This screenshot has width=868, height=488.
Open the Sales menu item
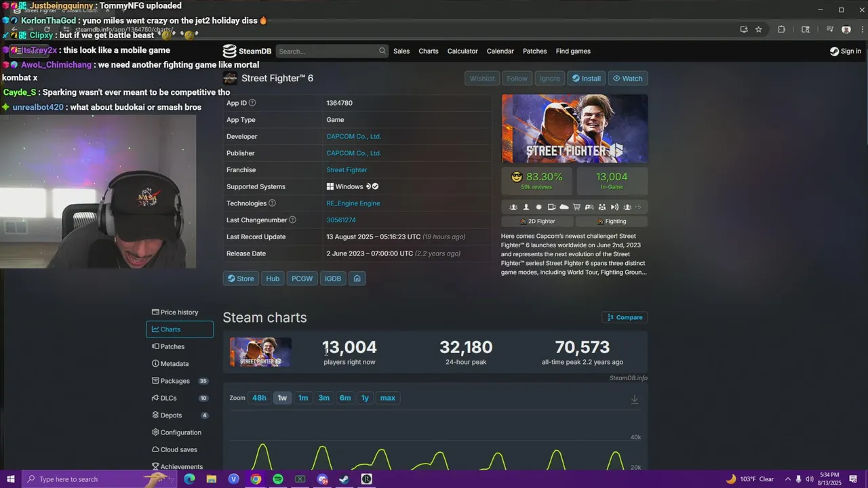coord(401,51)
